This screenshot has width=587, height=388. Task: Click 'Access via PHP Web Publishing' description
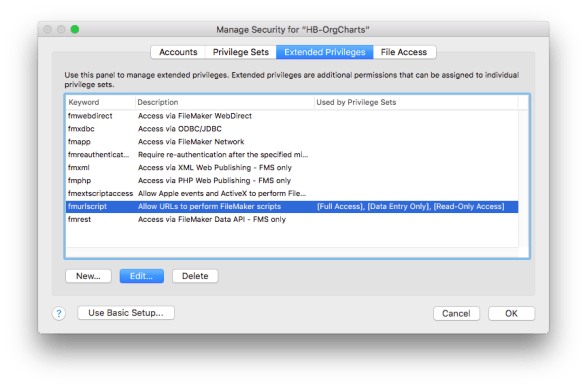click(x=214, y=181)
